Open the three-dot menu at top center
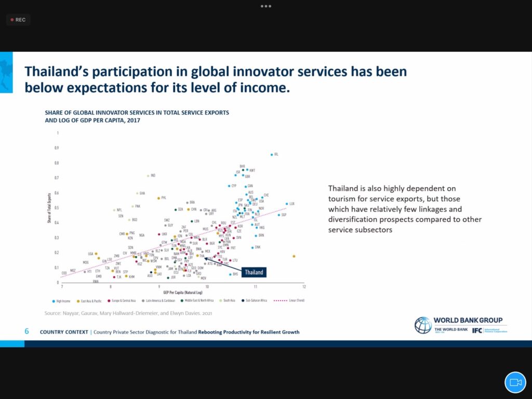The width and height of the screenshot is (532, 399). (266, 6)
